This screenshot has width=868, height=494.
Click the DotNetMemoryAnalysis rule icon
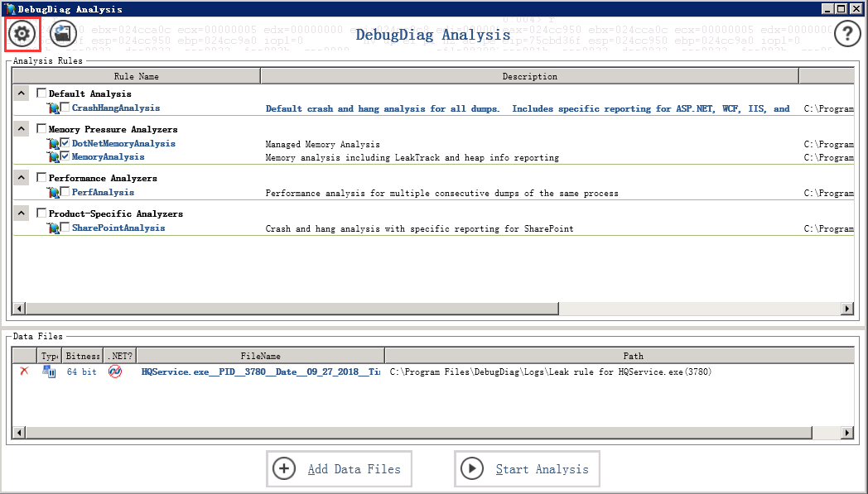[53, 144]
